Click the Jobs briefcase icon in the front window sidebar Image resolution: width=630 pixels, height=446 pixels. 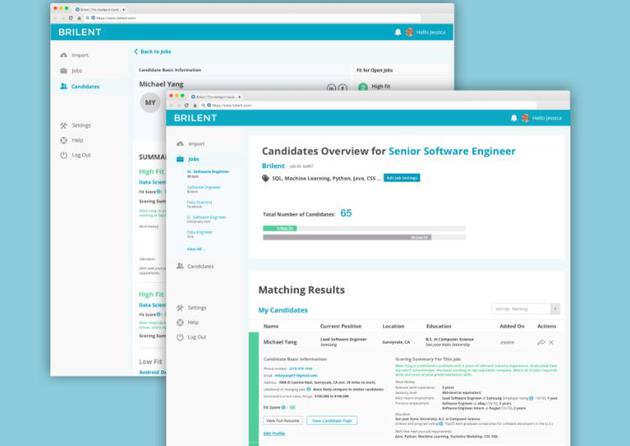(x=180, y=159)
